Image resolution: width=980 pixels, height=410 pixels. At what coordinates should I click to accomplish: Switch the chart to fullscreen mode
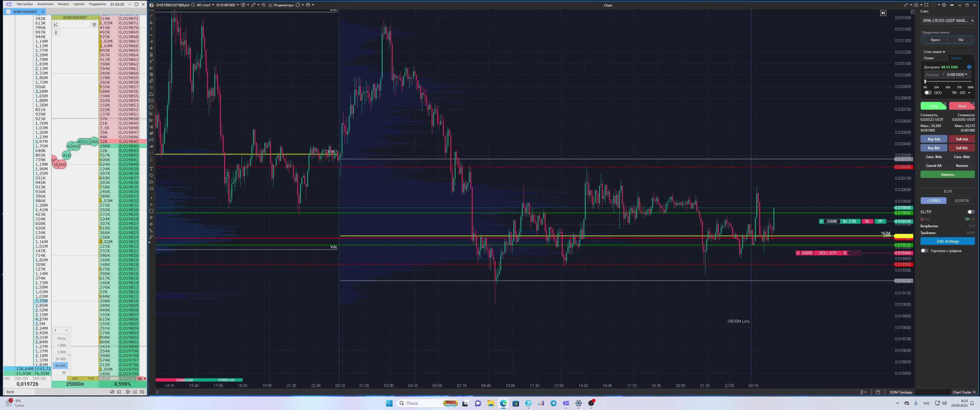[927, 5]
